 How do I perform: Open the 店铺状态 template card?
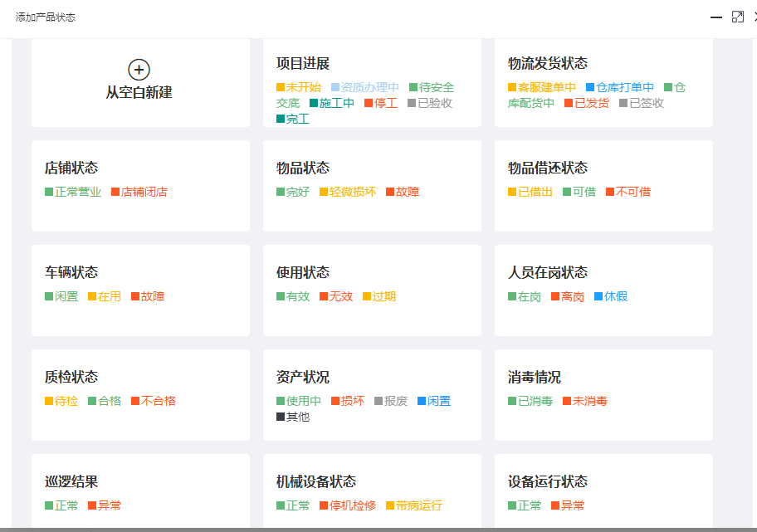[x=71, y=168]
